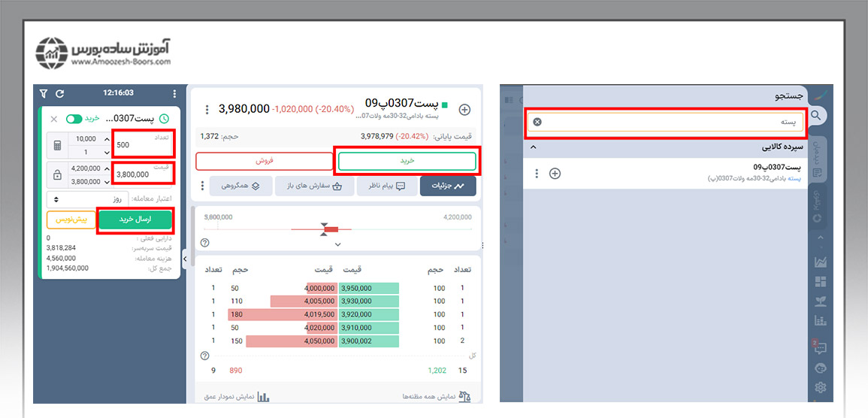Open the messages icon with red badge
This screenshot has height=418, width=868.
point(820,348)
